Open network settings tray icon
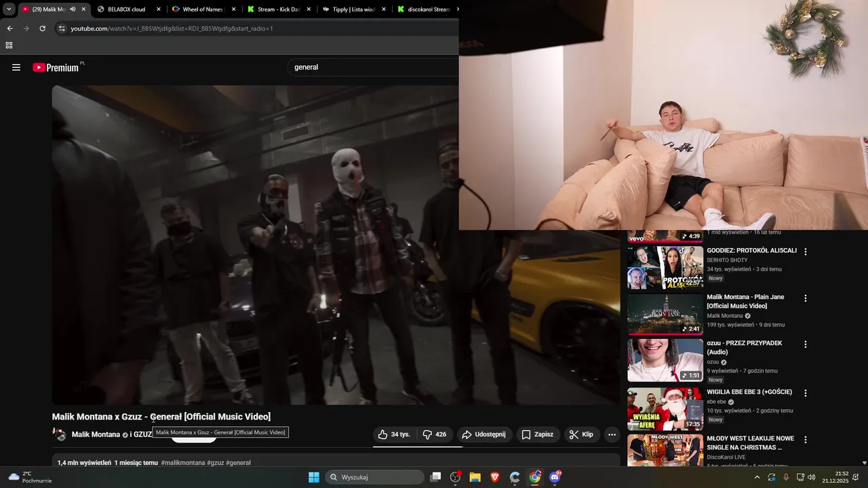 800,477
